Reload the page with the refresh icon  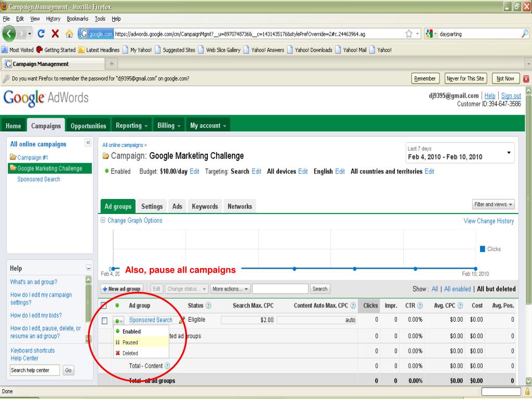point(42,34)
